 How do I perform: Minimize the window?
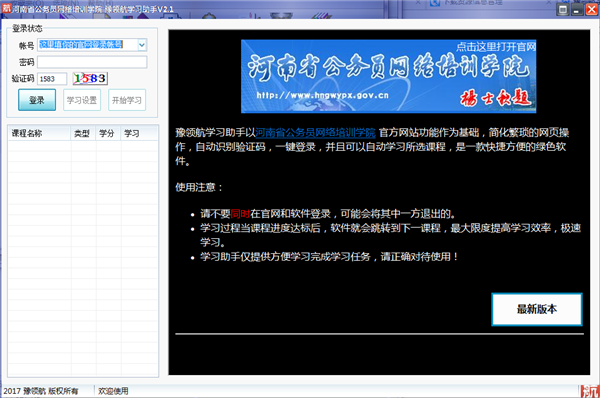pos(577,9)
